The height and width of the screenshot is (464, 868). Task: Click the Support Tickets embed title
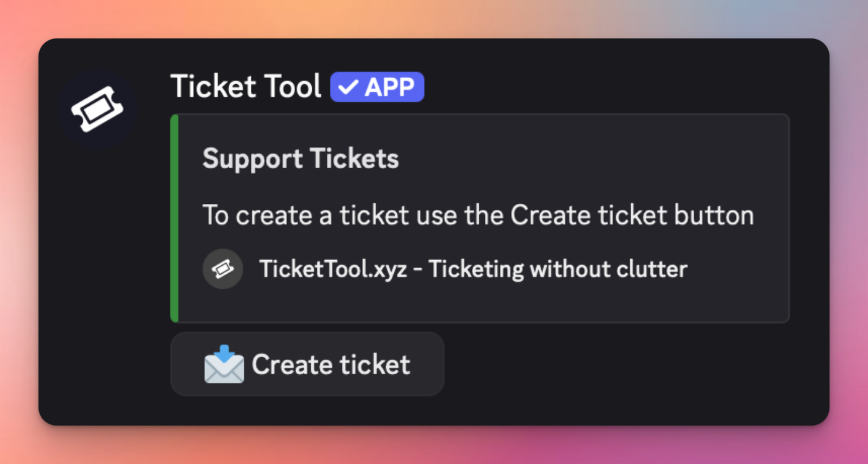point(300,159)
